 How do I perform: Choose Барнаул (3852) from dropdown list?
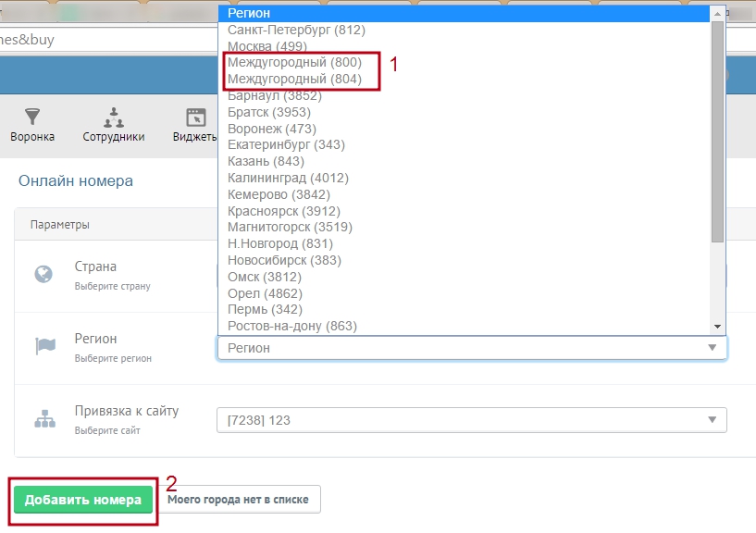tap(465, 95)
